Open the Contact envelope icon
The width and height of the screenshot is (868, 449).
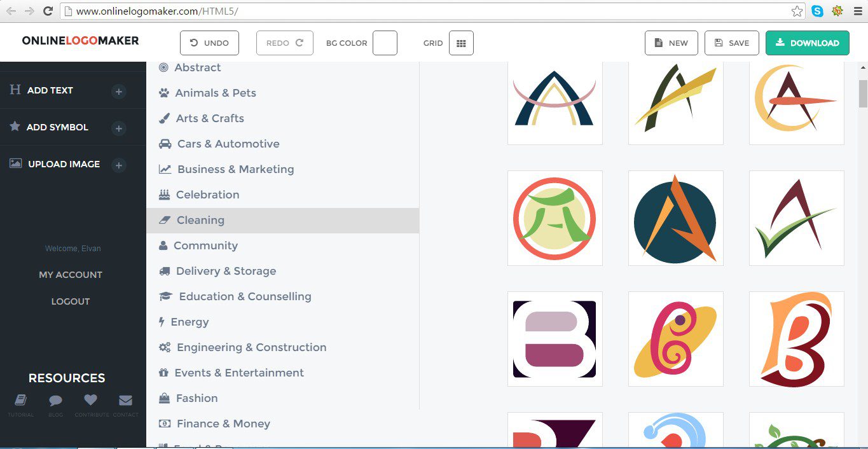click(125, 401)
